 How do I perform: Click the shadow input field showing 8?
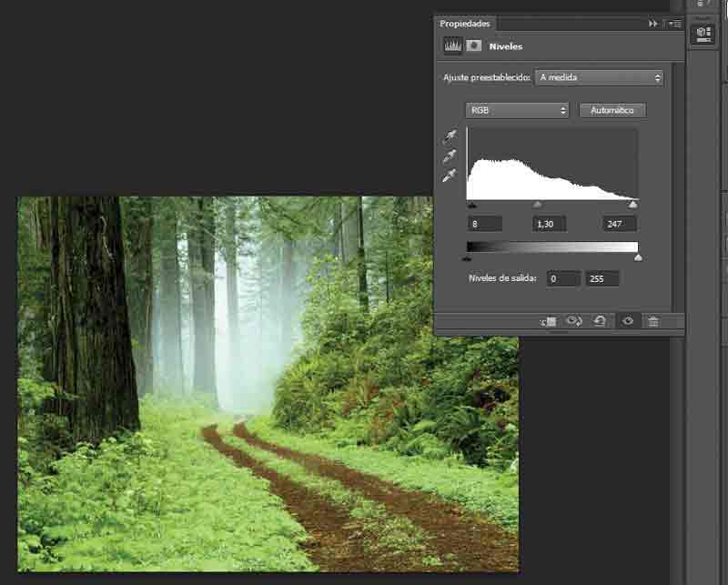tap(484, 224)
